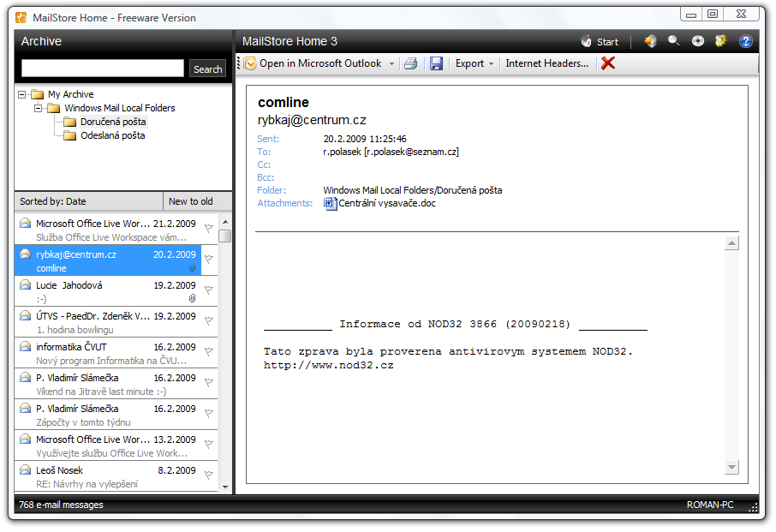Click the MailStore app icon in title bar
The width and height of the screenshot is (776, 532).
pos(21,18)
